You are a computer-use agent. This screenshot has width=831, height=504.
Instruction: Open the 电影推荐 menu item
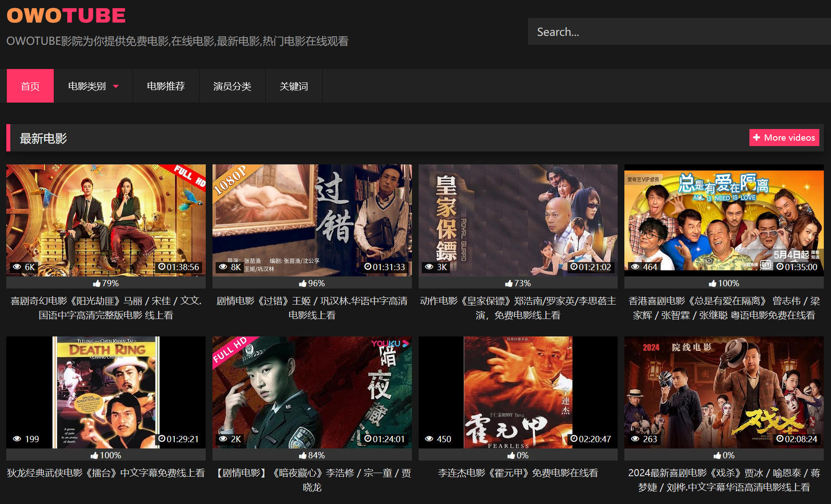166,86
